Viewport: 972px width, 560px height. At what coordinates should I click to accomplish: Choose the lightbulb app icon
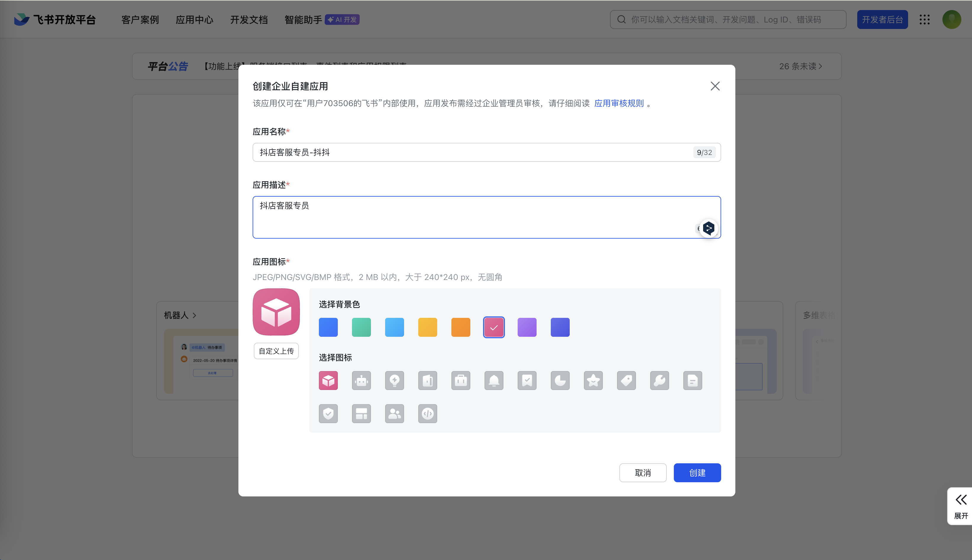(x=394, y=381)
